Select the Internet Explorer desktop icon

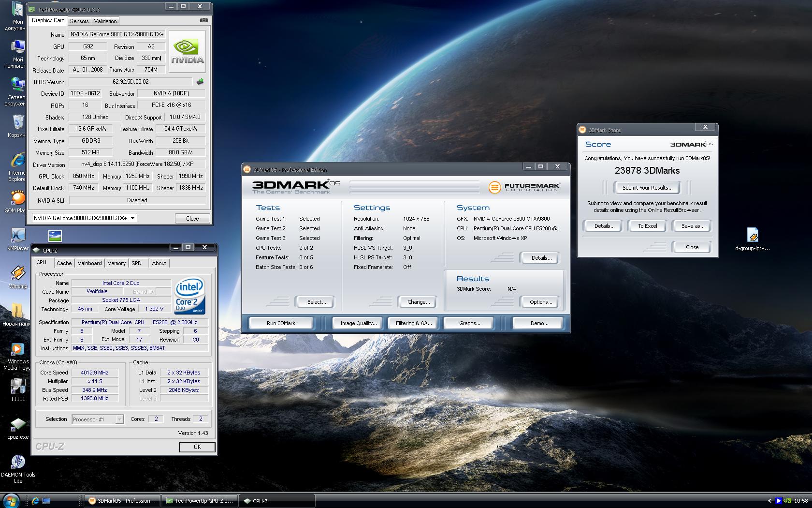pos(17,167)
